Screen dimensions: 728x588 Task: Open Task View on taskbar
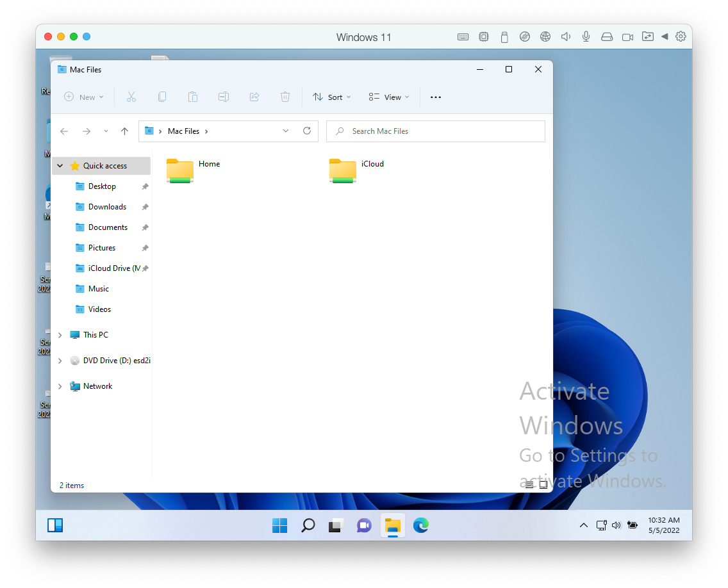point(336,525)
